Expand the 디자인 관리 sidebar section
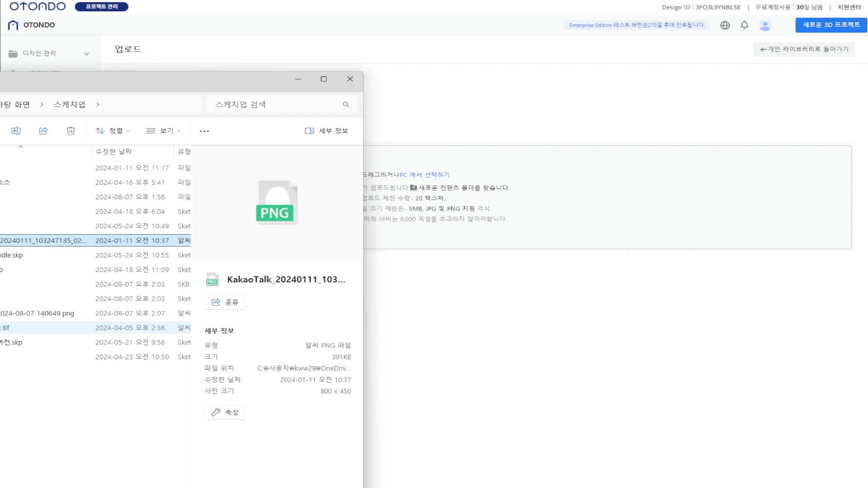Image resolution: width=868 pixels, height=488 pixels. [x=86, y=53]
